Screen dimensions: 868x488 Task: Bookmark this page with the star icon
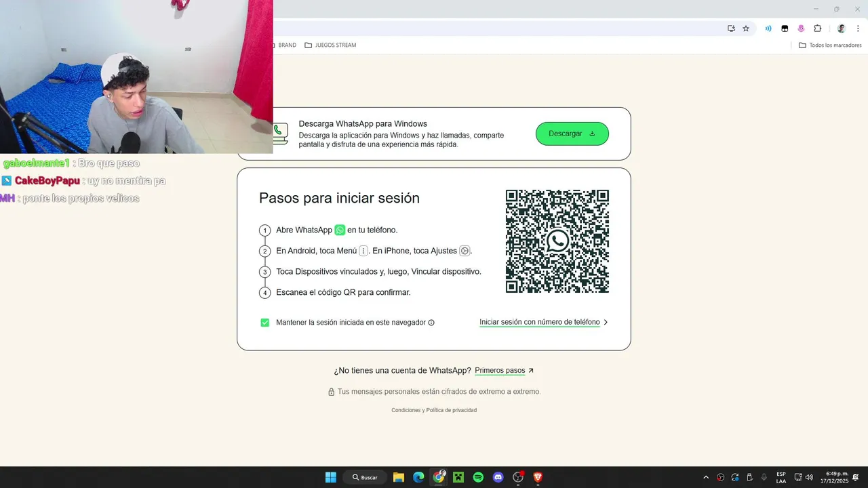746,28
